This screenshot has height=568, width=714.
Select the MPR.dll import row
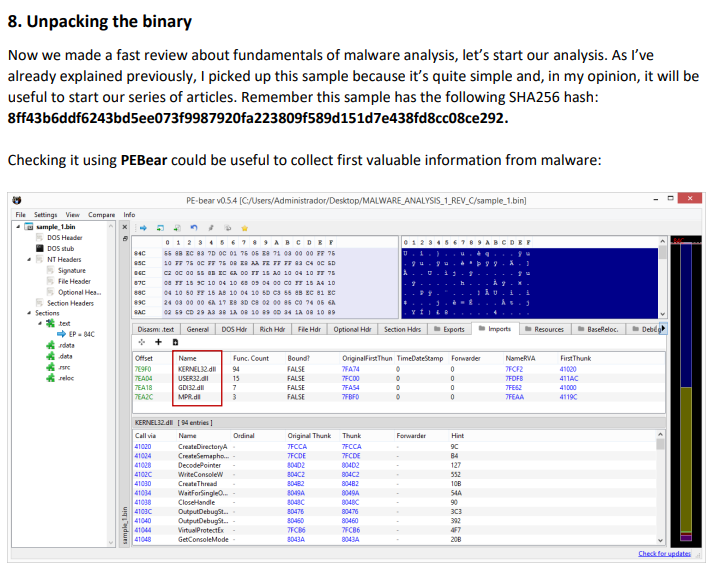pyautogui.click(x=399, y=397)
